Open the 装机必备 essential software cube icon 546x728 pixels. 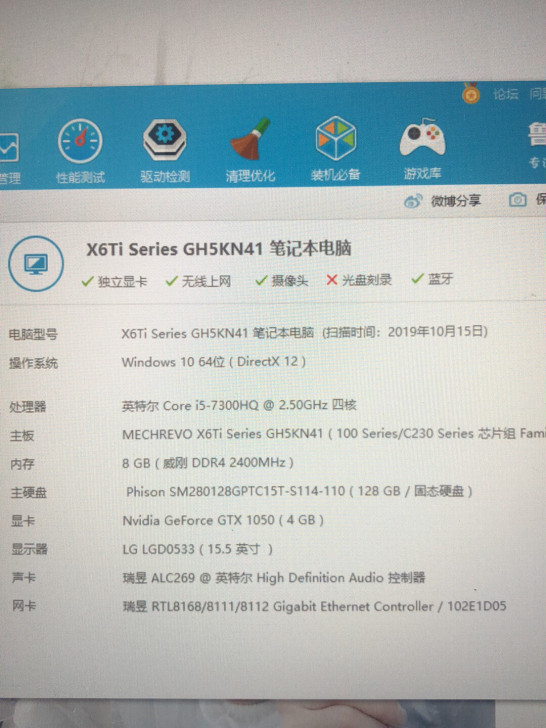click(336, 138)
